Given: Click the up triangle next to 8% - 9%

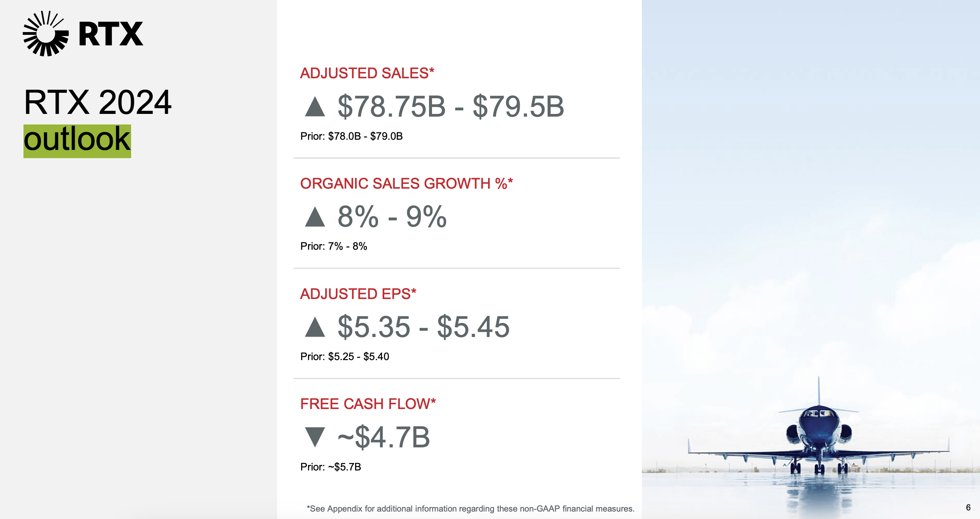Looking at the screenshot, I should [x=315, y=217].
